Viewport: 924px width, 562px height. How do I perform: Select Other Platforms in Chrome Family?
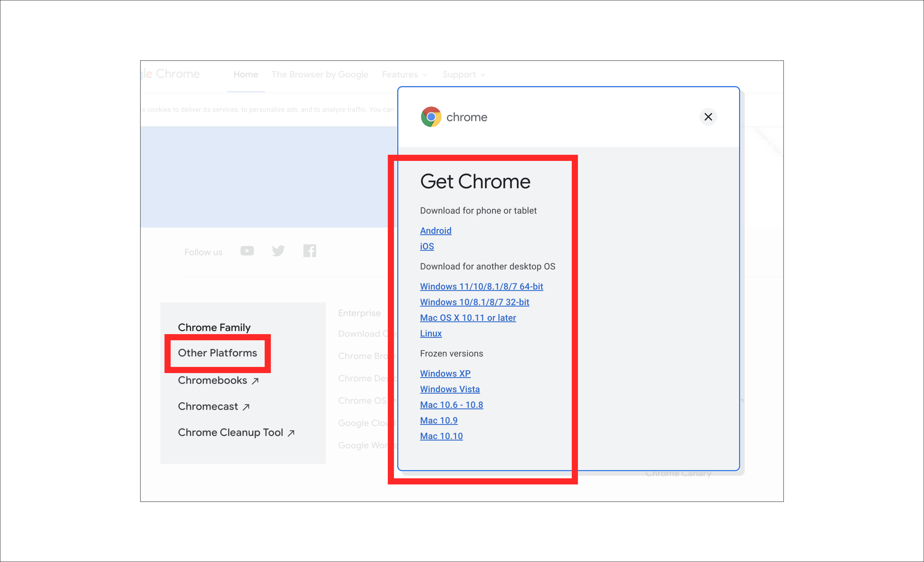[x=217, y=353]
